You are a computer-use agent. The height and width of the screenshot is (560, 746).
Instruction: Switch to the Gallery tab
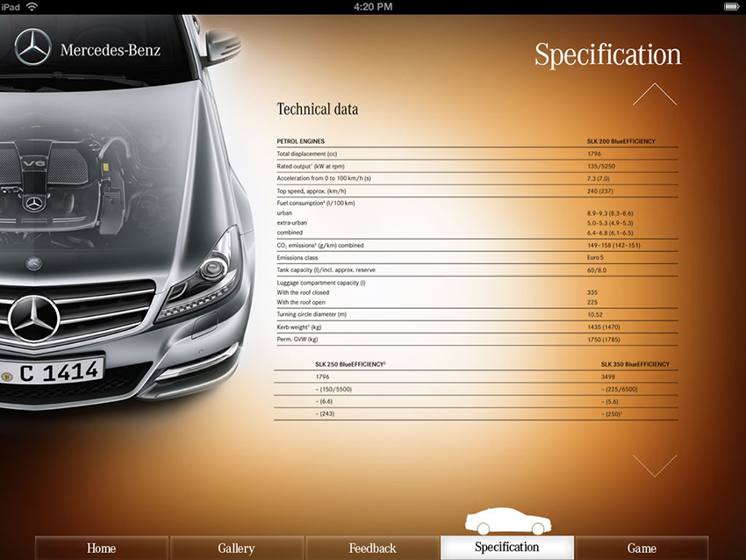tap(236, 548)
